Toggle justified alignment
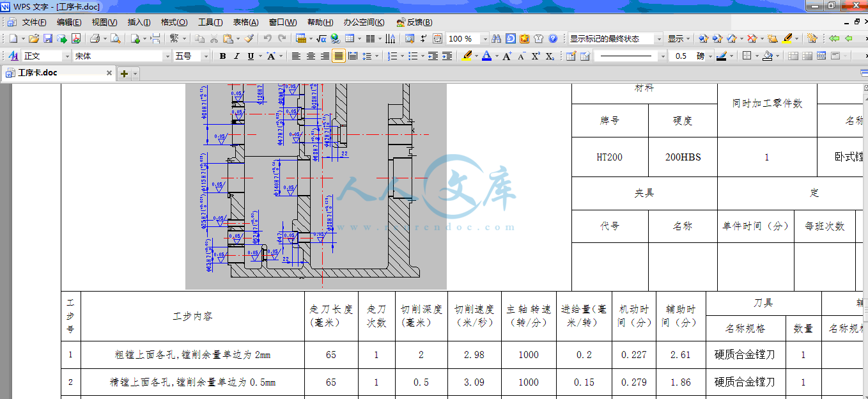868x399 pixels. [338, 56]
